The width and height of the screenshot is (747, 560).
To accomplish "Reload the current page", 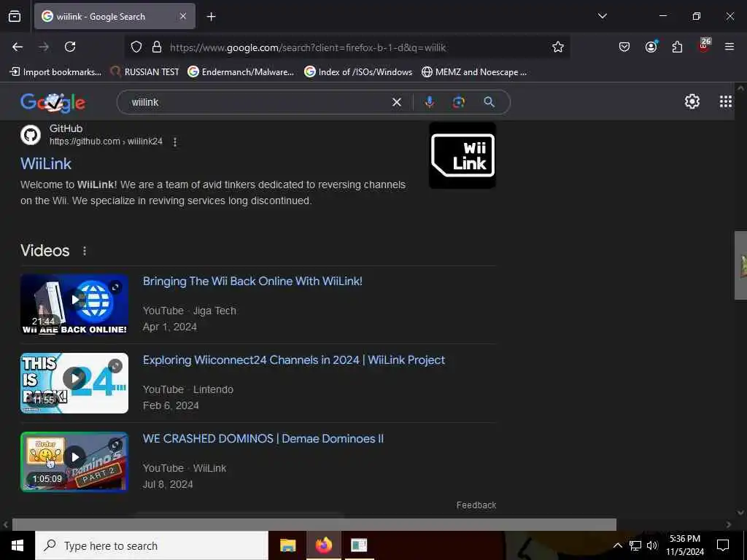I will 70,47.
